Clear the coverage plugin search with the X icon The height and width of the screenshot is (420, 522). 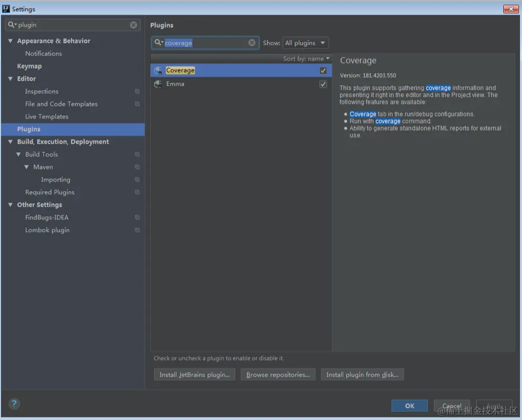[252, 43]
